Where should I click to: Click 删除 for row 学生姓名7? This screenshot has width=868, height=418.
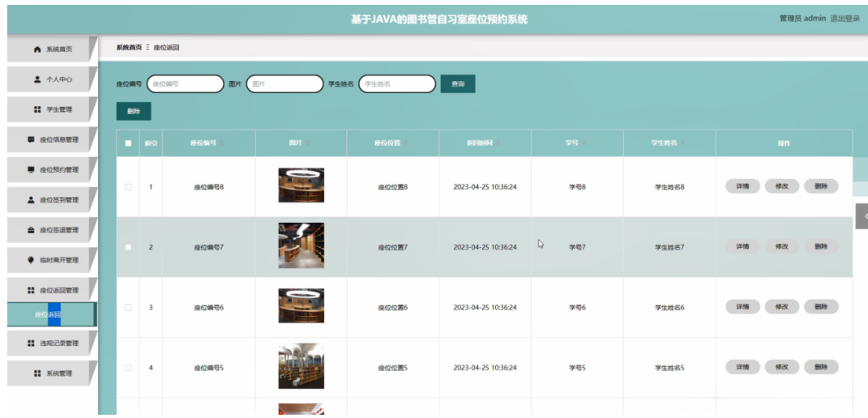pos(821,247)
